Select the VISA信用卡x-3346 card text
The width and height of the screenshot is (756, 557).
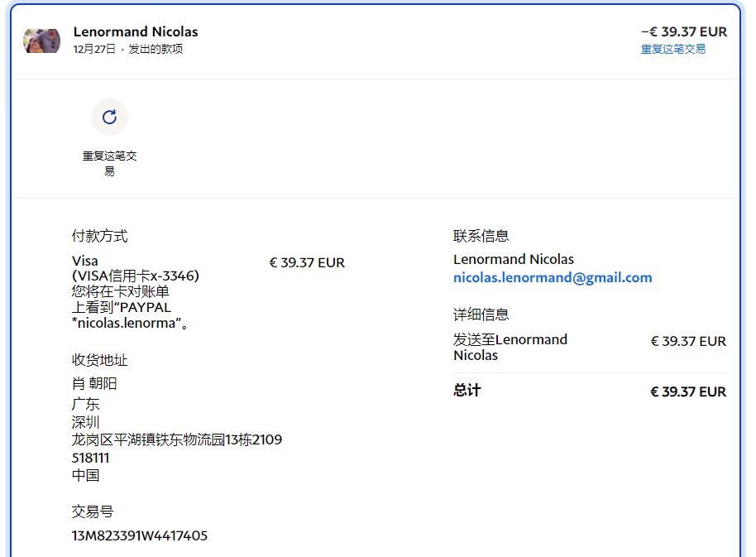tap(136, 276)
